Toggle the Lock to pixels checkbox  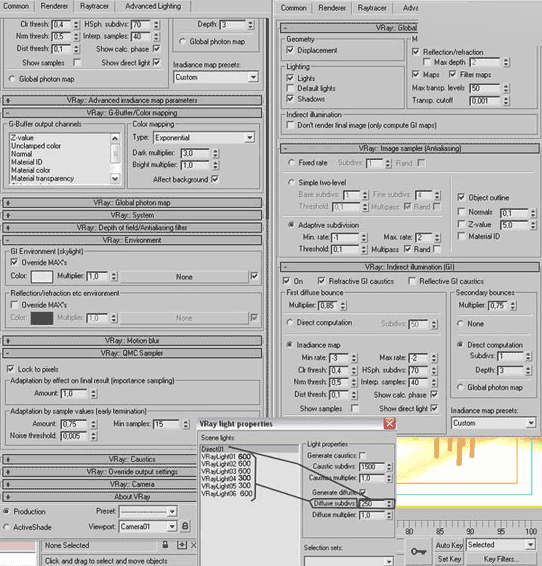(11, 369)
